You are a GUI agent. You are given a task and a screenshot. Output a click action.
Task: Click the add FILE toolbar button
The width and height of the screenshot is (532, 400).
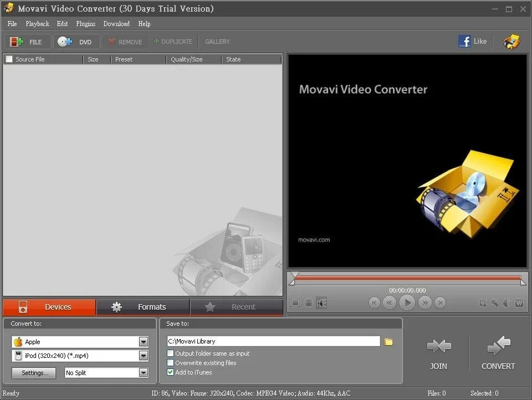(x=28, y=42)
